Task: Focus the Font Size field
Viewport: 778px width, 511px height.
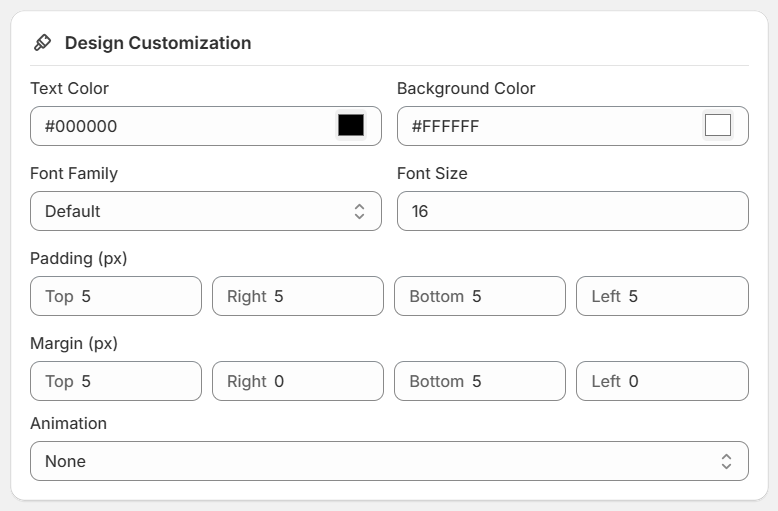Action: tap(572, 211)
